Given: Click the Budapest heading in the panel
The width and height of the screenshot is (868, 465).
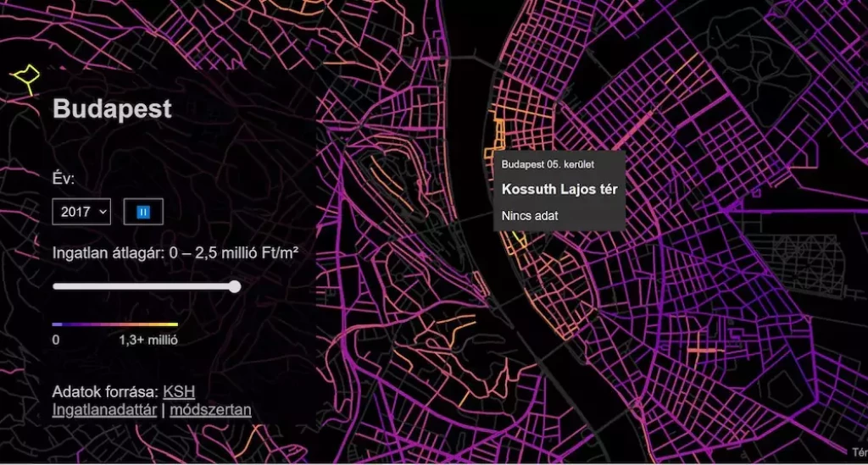Looking at the screenshot, I should (x=112, y=109).
